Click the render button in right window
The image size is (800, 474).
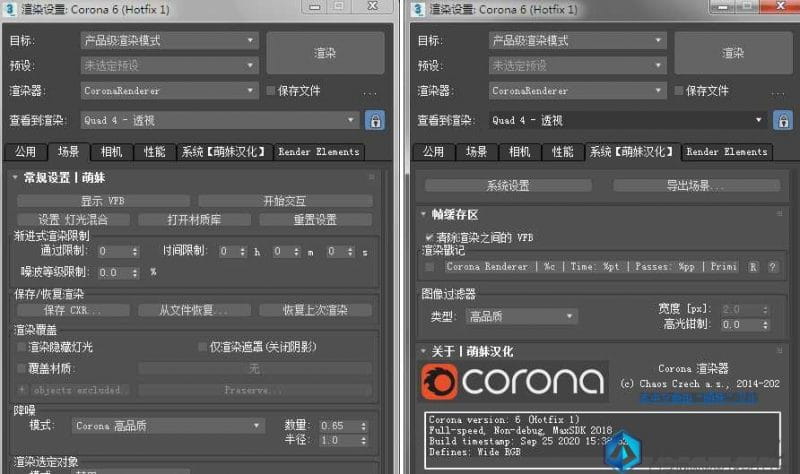click(733, 53)
